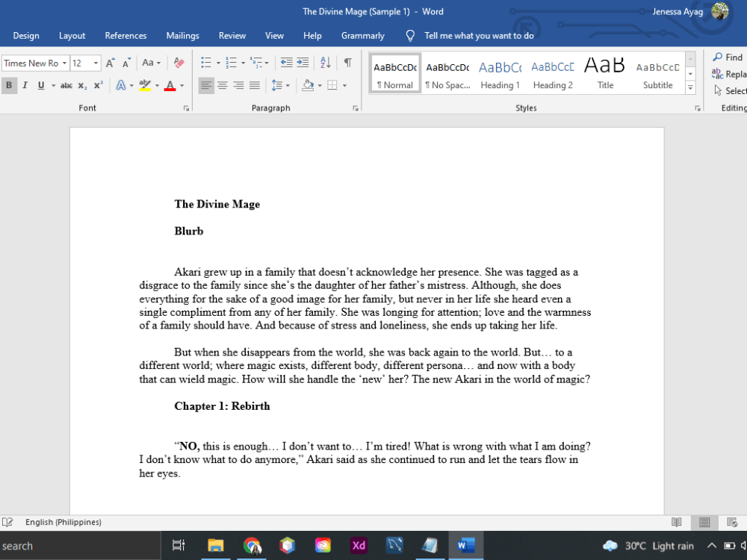Apply yellow text highlight color
The width and height of the screenshot is (747, 560).
(x=145, y=86)
